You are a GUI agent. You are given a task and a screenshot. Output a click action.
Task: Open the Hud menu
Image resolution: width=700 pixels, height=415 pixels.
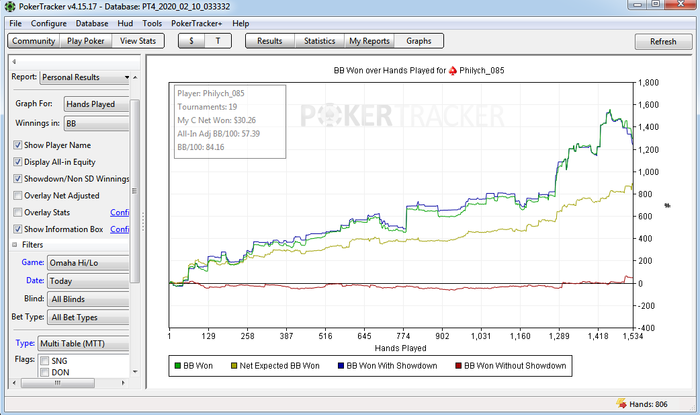tap(125, 24)
